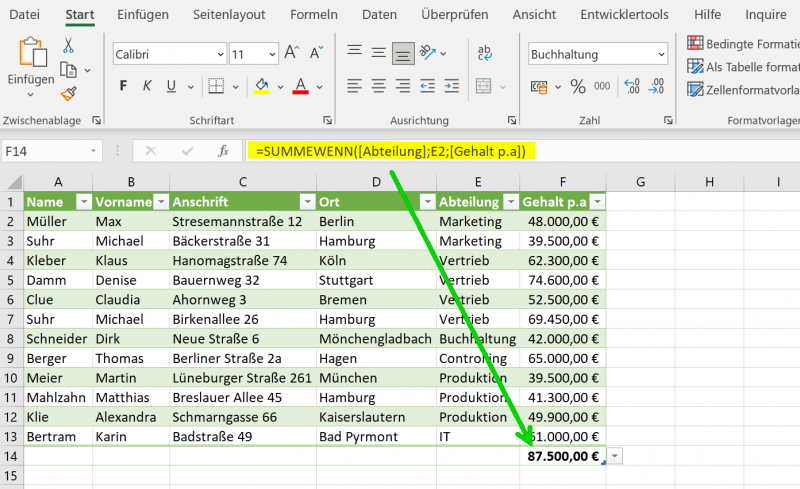The height and width of the screenshot is (489, 800).
Task: Switch to the Entwicklertools tab
Action: (624, 14)
